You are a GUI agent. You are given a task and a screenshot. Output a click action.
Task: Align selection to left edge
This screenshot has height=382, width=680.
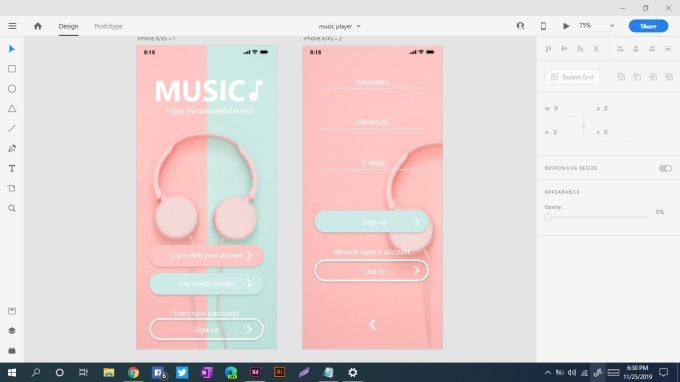tap(620, 49)
